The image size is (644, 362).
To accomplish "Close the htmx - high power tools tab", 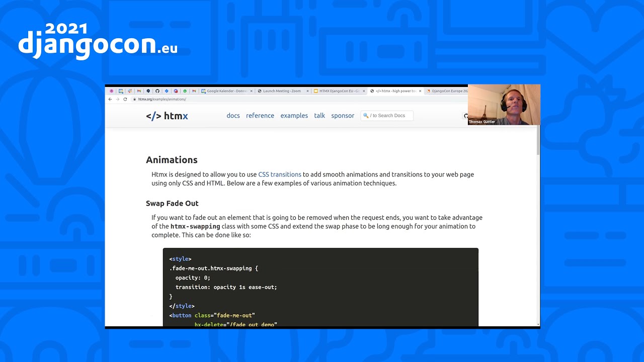I will point(420,91).
